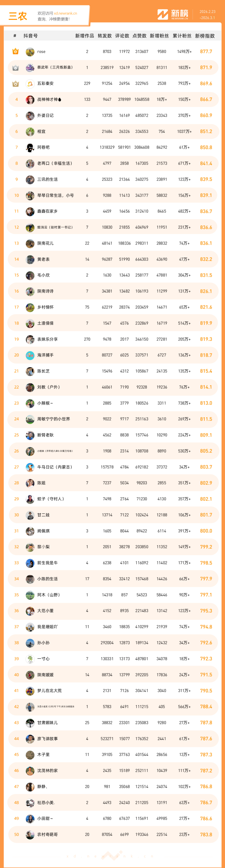
Task: Sort by the 新榜指数 column header
Action: pyautogui.click(x=205, y=36)
